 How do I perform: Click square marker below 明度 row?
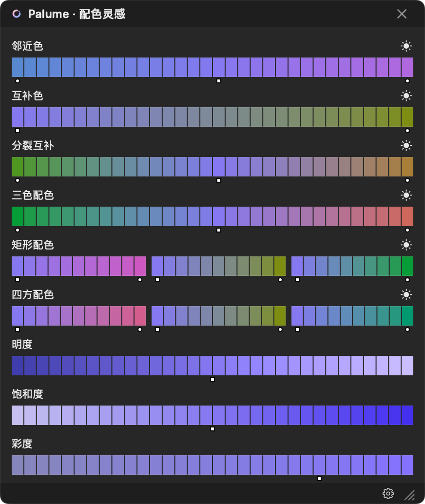click(212, 379)
